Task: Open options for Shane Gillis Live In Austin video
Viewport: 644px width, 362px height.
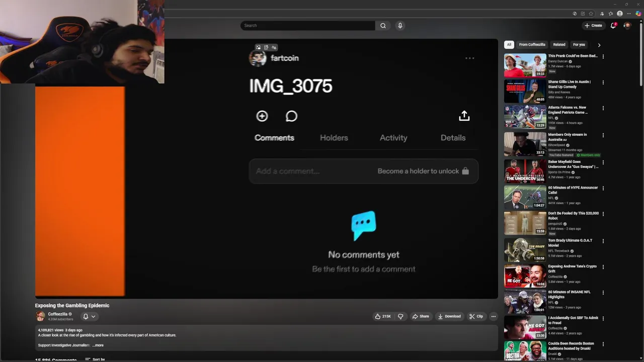Action: tap(603, 82)
